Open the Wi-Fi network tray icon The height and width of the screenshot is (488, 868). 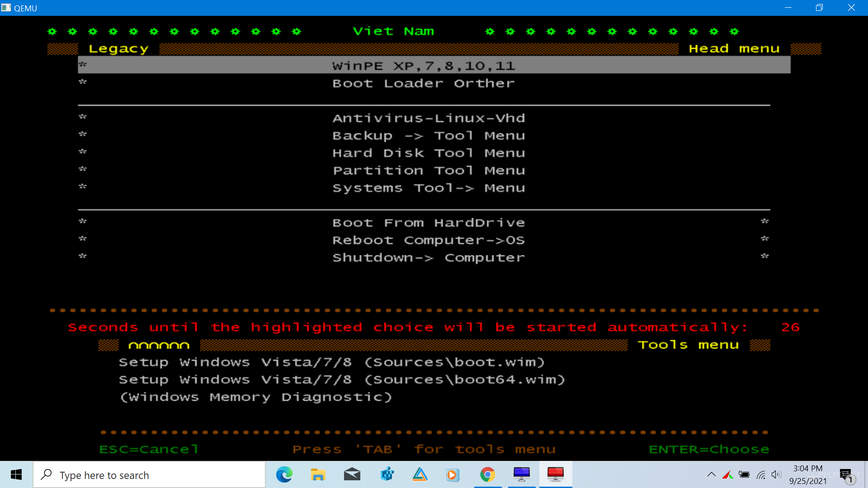tap(761, 474)
